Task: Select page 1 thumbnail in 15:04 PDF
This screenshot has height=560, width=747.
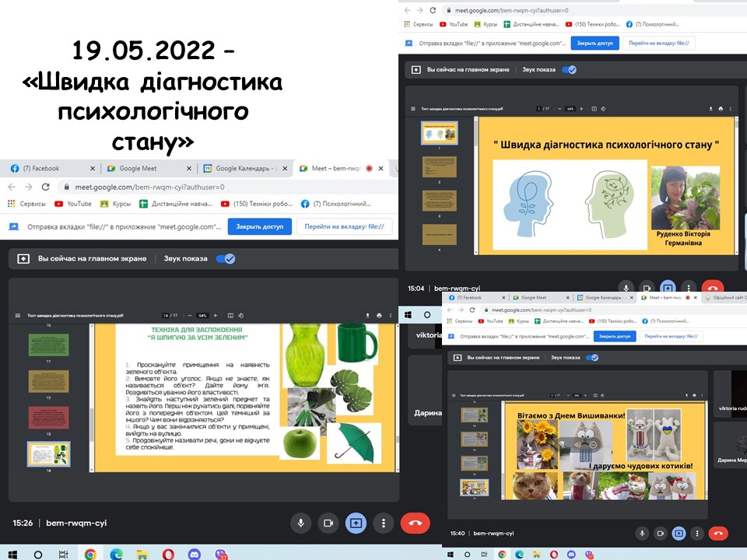Action: pyautogui.click(x=439, y=133)
